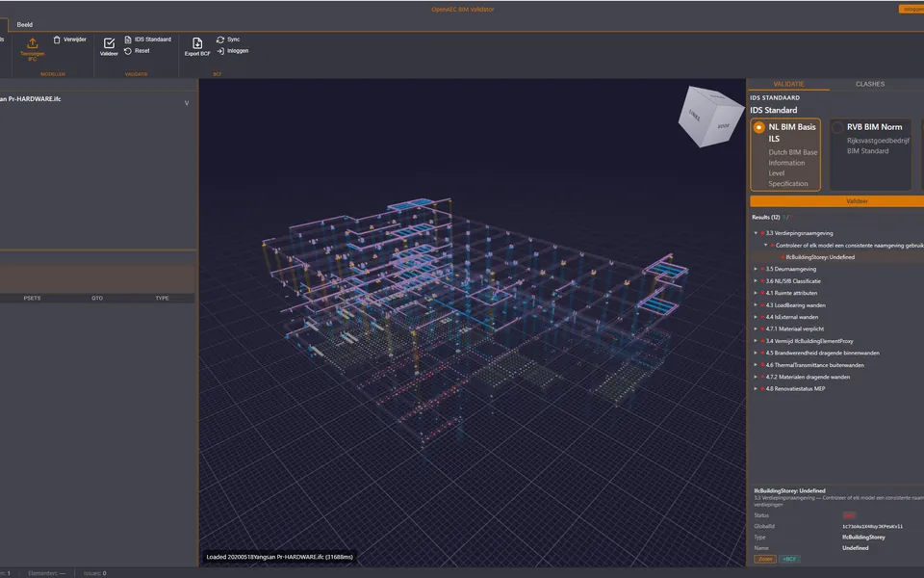924x578 pixels.
Task: Expand the 4.7.1 Materiaal verplicht result
Action: [x=757, y=329]
